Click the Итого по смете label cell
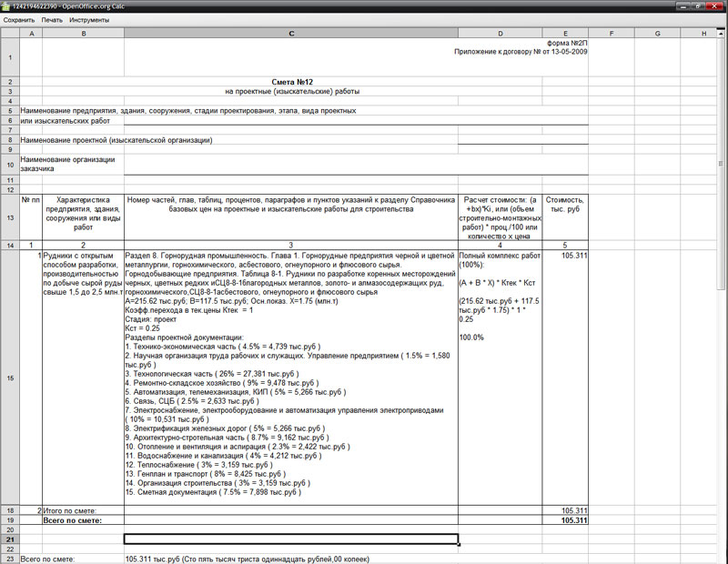 point(83,511)
